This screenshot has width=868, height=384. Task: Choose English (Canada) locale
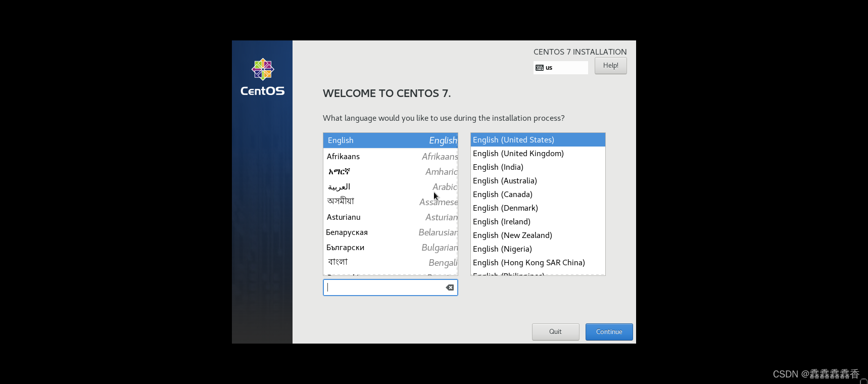click(538, 195)
